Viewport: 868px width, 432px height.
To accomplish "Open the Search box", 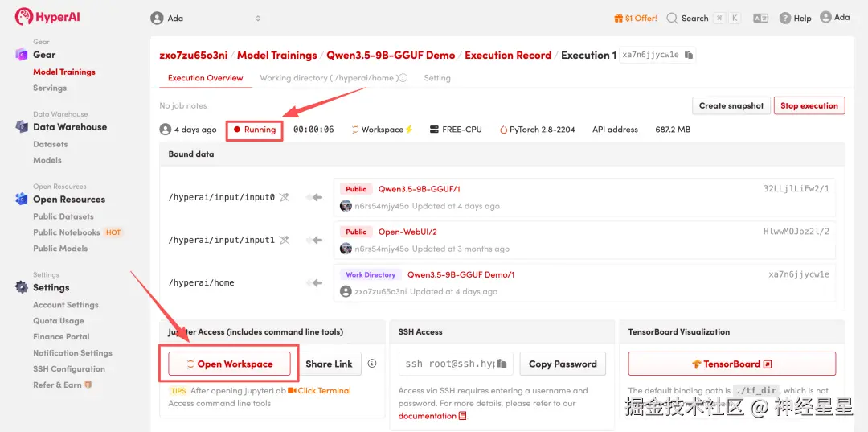I will [703, 19].
